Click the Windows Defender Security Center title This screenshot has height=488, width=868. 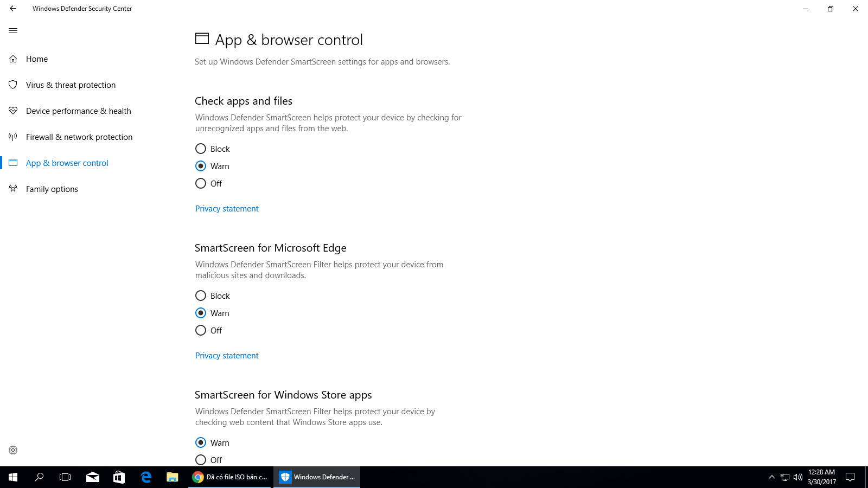82,9
